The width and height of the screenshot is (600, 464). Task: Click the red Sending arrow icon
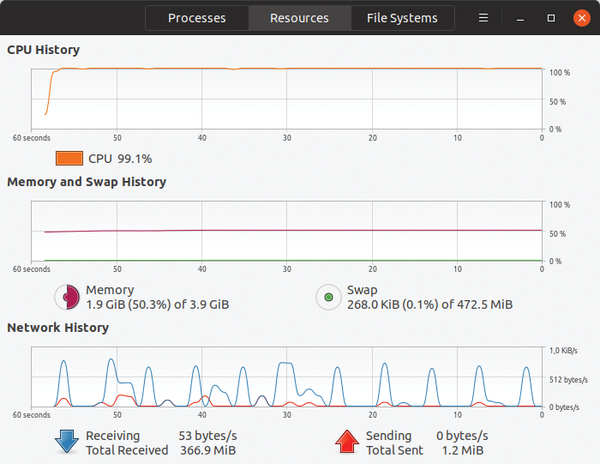pyautogui.click(x=347, y=442)
